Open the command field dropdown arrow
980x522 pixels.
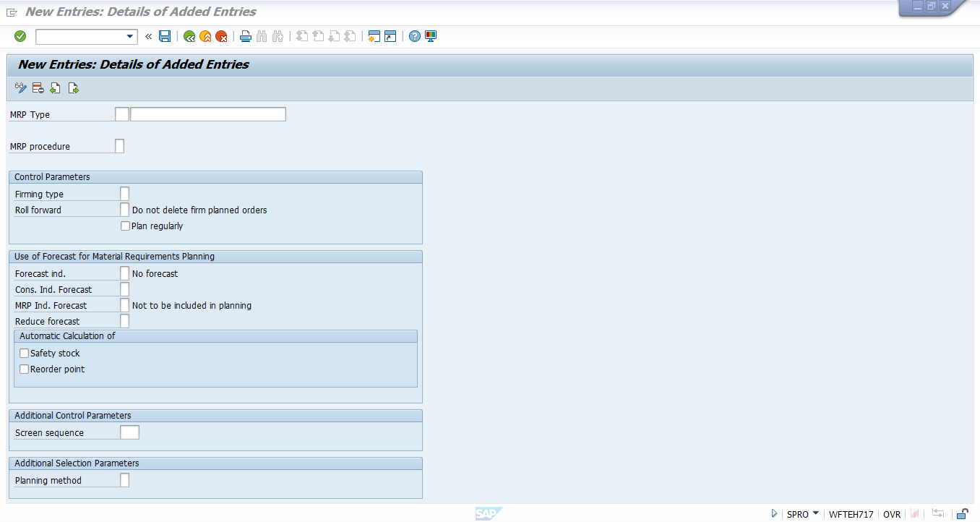point(130,36)
